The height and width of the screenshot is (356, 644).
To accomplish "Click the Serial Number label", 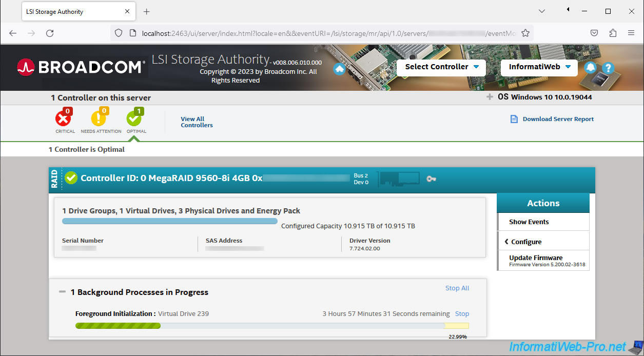I will 83,241.
